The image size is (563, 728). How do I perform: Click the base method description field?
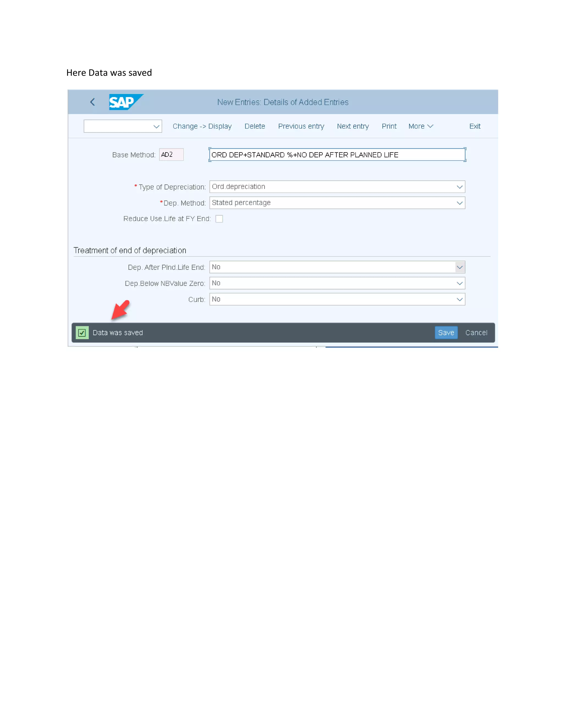(x=337, y=155)
